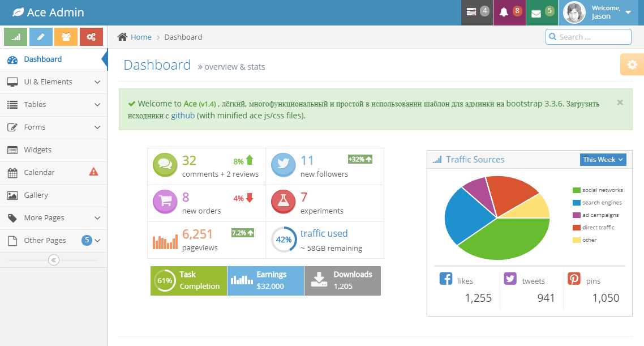Screen dimensions: 644x346
Task: Open the notifications bell with badge 8
Action: point(509,12)
